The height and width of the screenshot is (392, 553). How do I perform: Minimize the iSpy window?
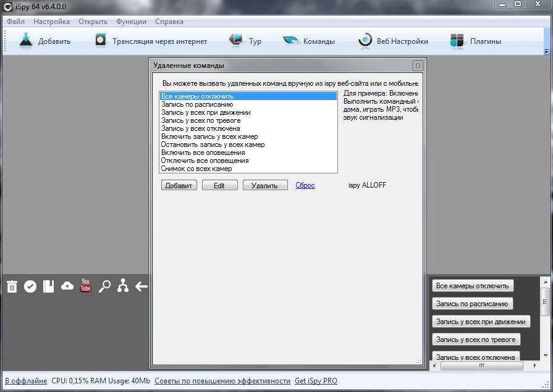[x=502, y=4]
